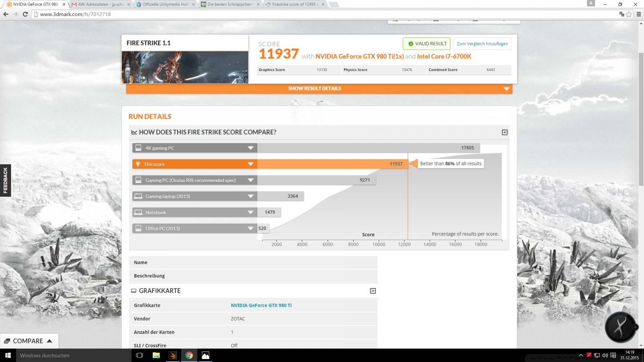The image size is (644, 362).
Task: Click the 4K gaming PC monitor icon
Action: pyautogui.click(x=138, y=148)
